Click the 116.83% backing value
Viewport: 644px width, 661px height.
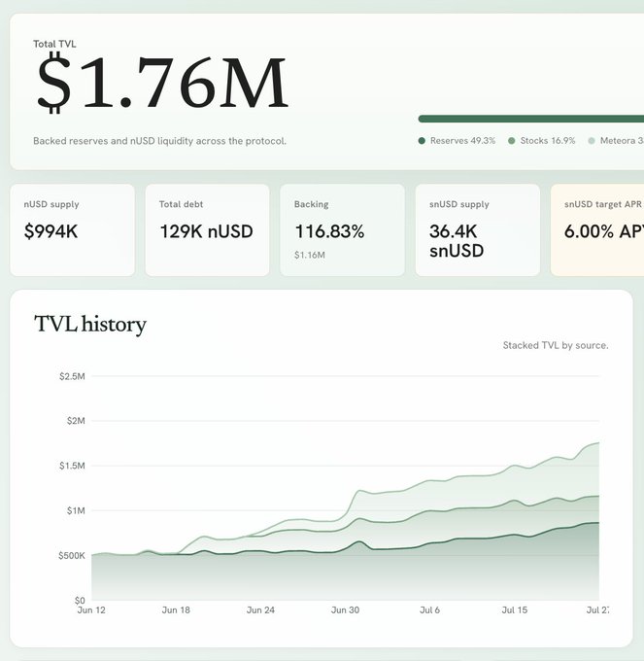point(329,231)
